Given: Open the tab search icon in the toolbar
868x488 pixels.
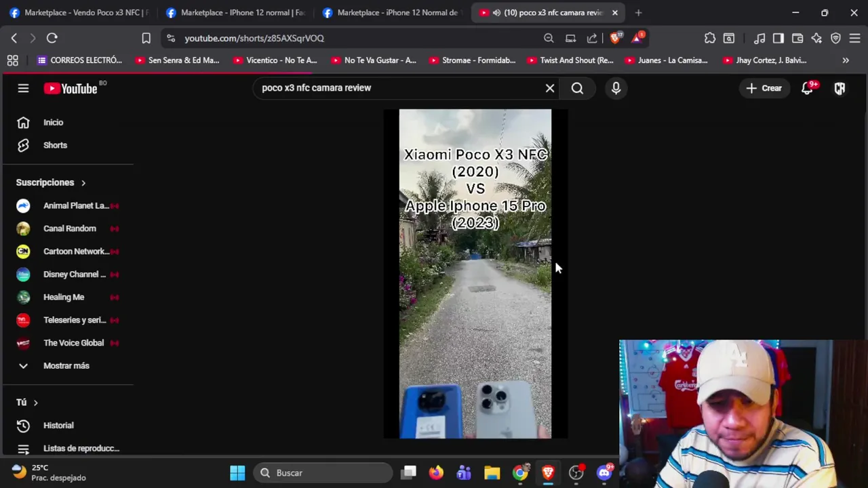Looking at the screenshot, I should click(729, 39).
